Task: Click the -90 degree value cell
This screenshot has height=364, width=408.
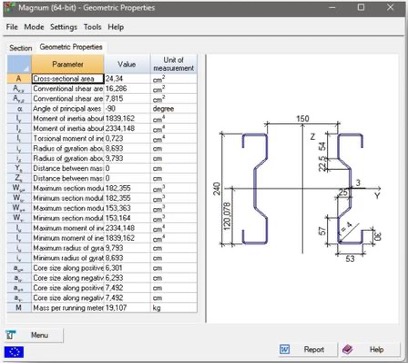Action: point(127,109)
